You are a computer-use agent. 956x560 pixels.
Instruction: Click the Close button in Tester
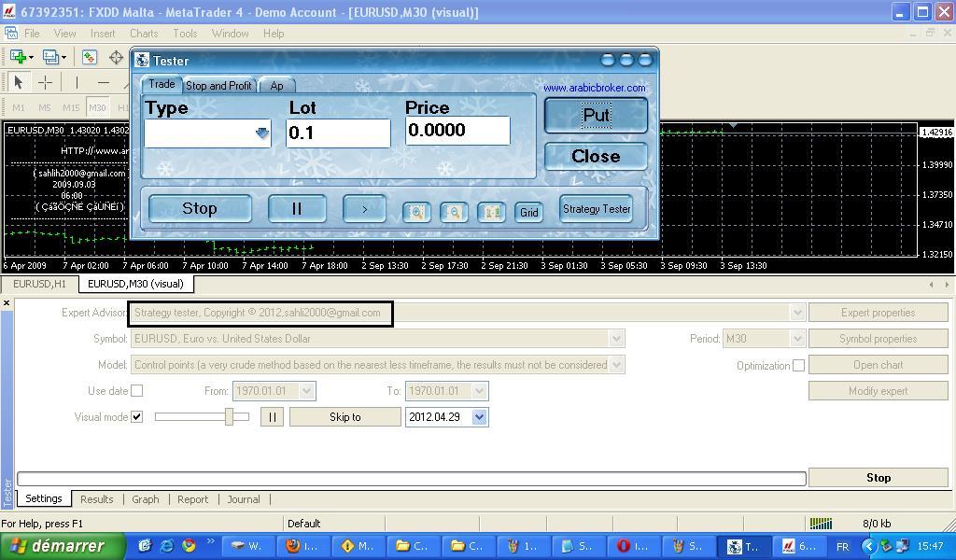click(x=596, y=156)
